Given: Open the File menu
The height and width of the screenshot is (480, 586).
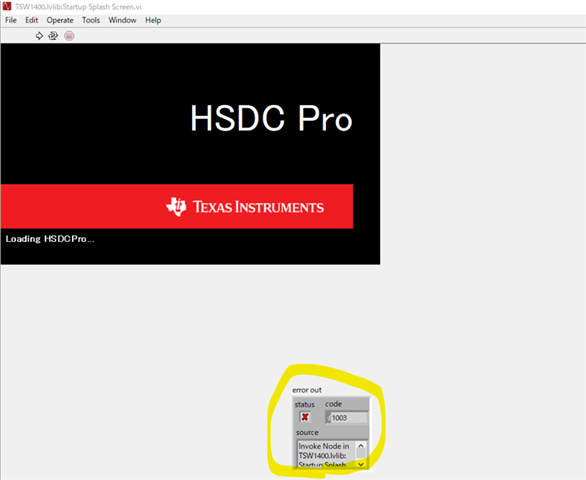Looking at the screenshot, I should pos(11,20).
